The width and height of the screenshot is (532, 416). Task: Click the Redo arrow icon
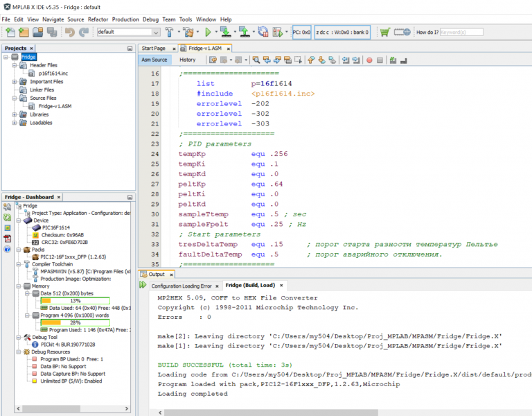coord(83,33)
